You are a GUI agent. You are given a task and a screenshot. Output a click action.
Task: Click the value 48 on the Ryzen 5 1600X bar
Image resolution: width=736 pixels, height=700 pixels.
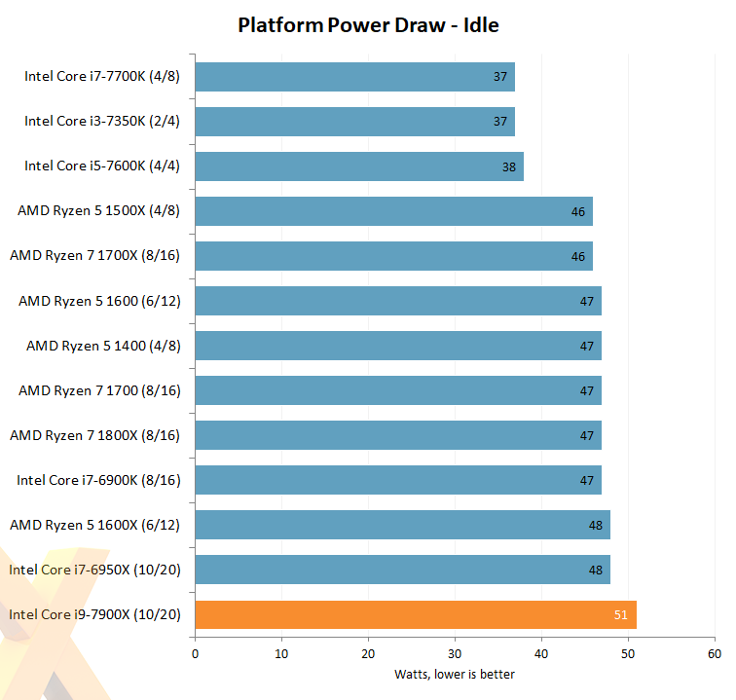[596, 526]
